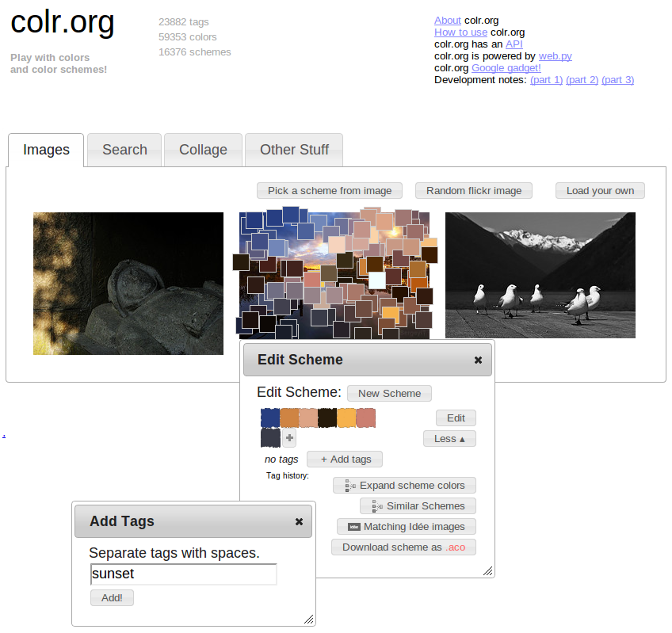Image resolution: width=672 pixels, height=633 pixels.
Task: Pick the bright orange-yellow scheme swatch
Action: pos(346,418)
